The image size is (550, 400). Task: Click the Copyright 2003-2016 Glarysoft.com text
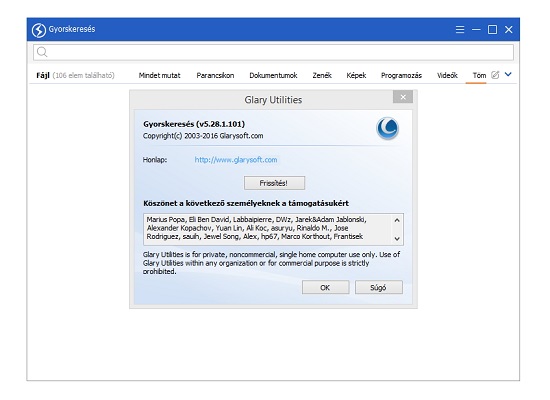203,136
